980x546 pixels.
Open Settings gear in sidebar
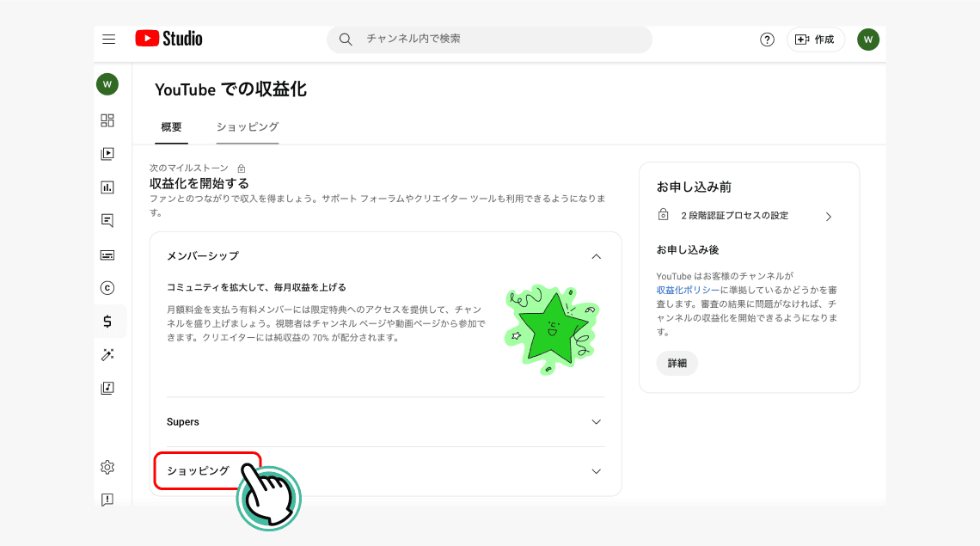tap(107, 467)
